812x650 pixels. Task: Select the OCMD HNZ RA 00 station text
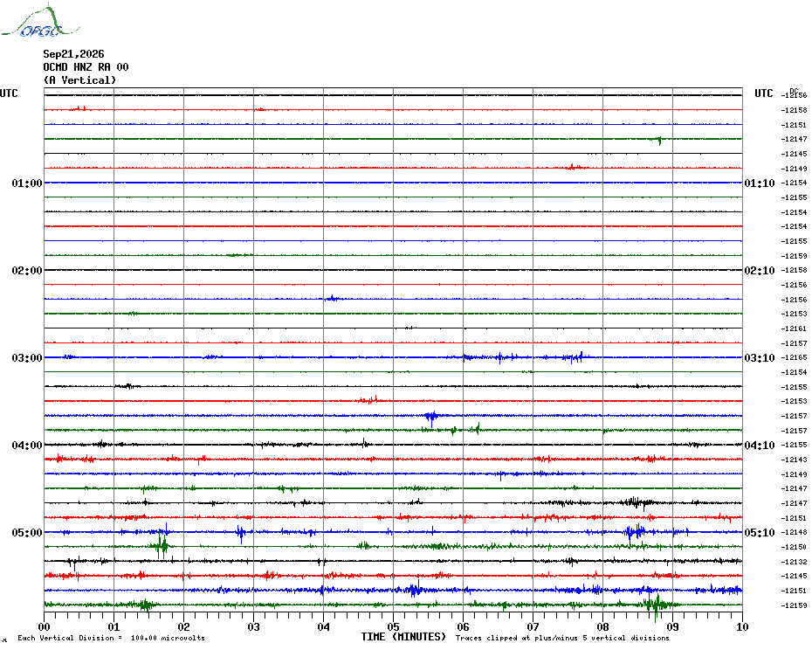tap(86, 67)
